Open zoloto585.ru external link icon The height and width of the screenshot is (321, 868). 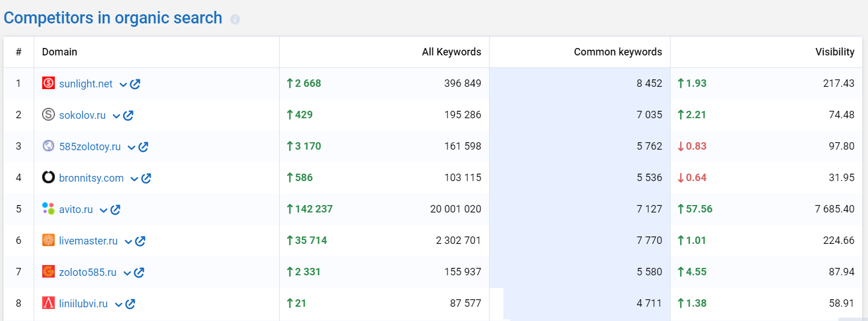(x=139, y=272)
